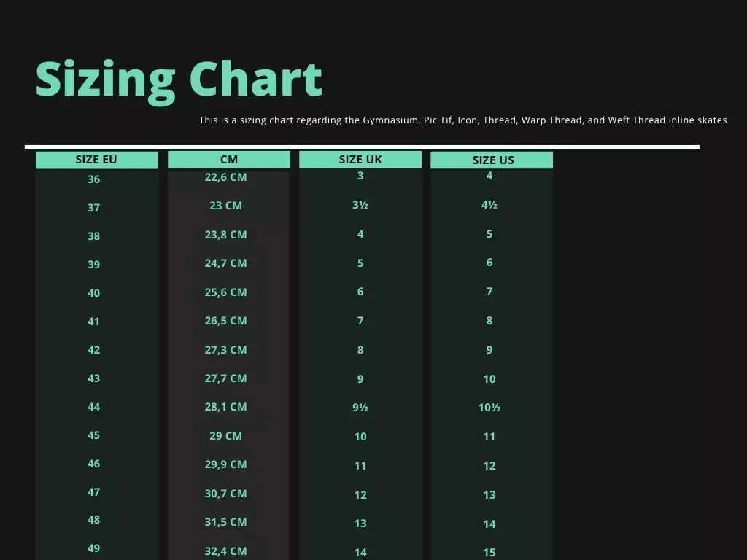Click the SIZE UK column header
Image resolution: width=747 pixels, height=560 pixels.
[360, 160]
